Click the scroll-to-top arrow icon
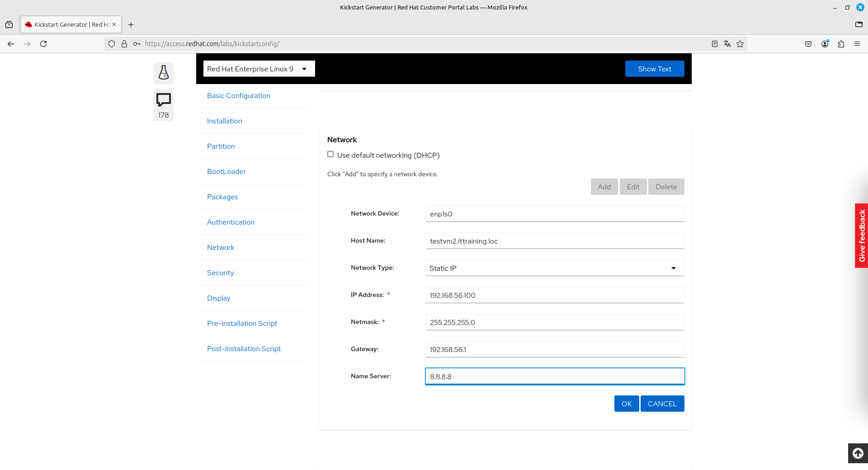 [858, 453]
